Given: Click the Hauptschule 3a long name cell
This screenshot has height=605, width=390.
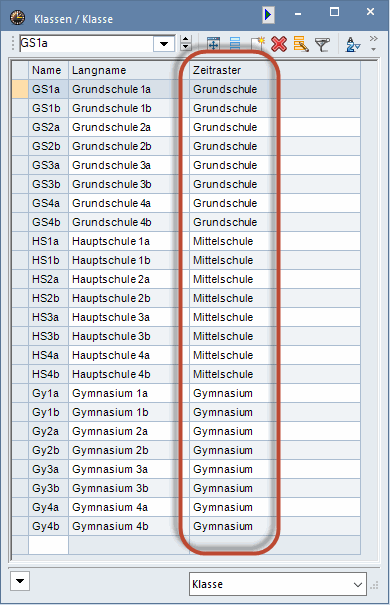Looking at the screenshot, I should click(129, 317).
